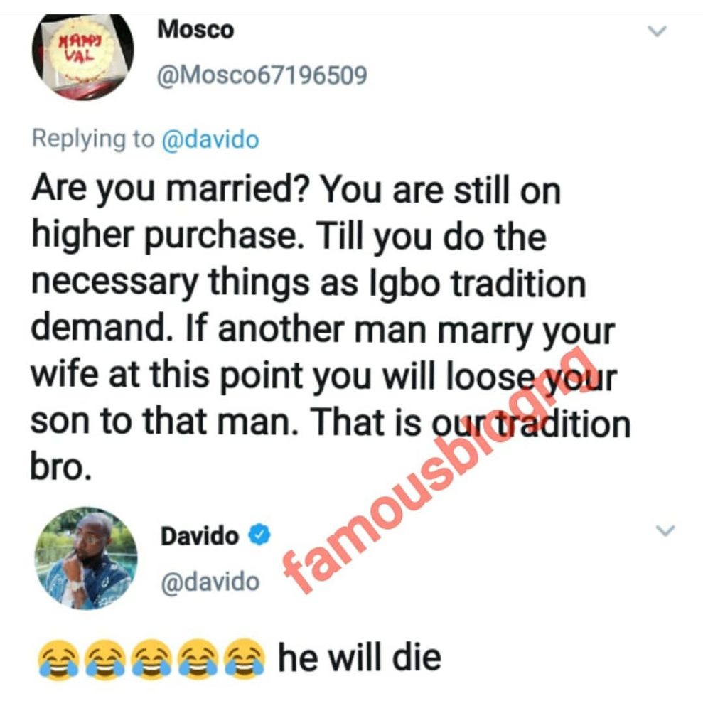This screenshot has width=703, height=728.
Task: Open Mosco's tweet about Igbo tradition
Action: [331, 328]
